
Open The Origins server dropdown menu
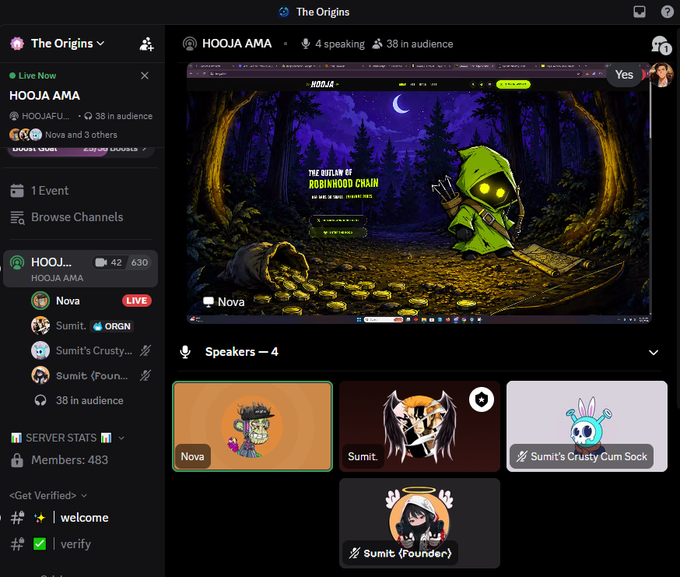67,43
